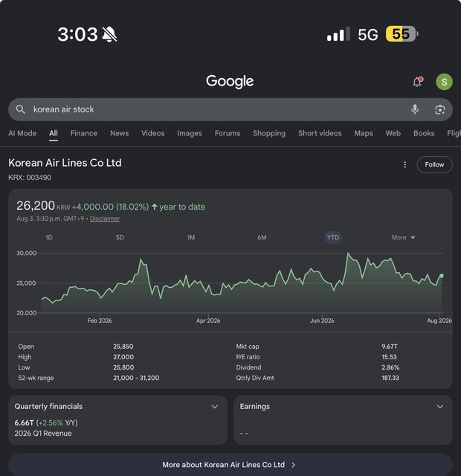Switch to the News tab
The height and width of the screenshot is (476, 461).
click(119, 133)
